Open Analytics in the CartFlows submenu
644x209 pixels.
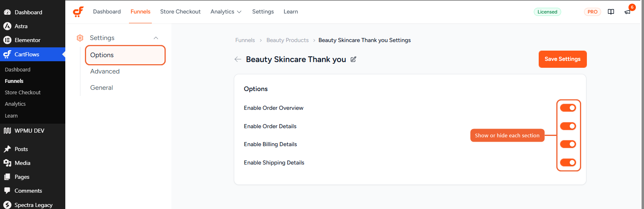coord(15,104)
